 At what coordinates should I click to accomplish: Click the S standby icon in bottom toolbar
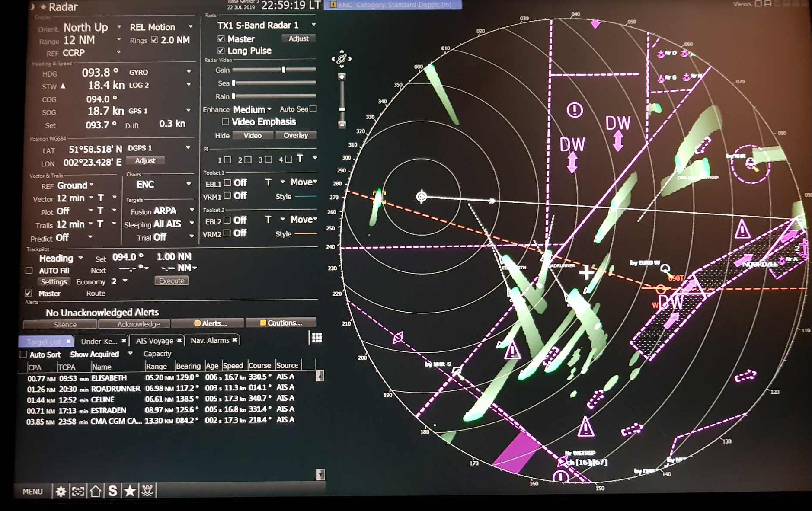(112, 491)
